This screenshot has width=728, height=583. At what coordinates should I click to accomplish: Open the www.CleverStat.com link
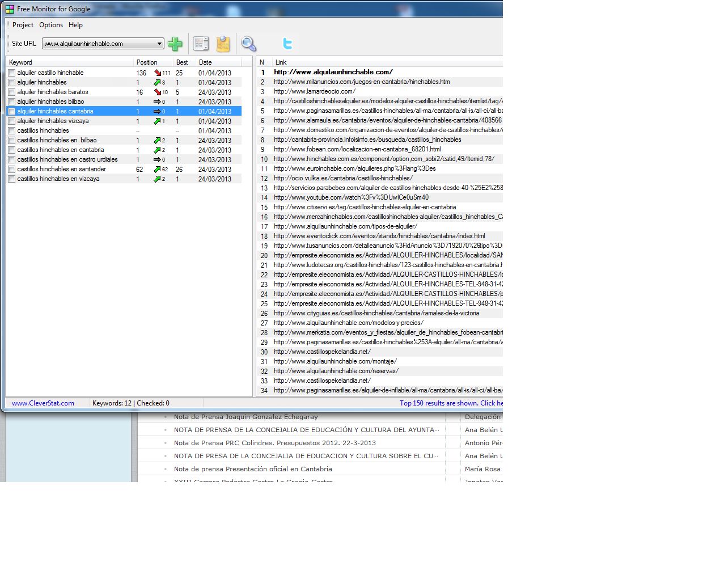point(43,403)
